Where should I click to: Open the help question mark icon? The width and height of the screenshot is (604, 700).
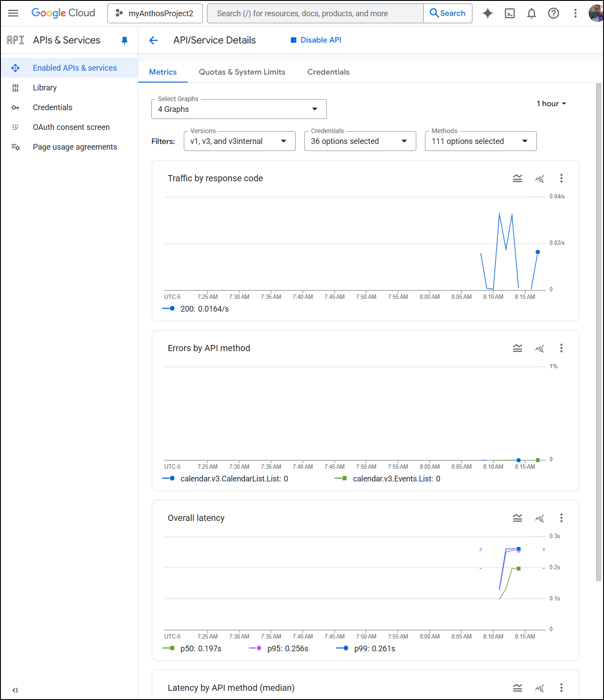coord(554,13)
